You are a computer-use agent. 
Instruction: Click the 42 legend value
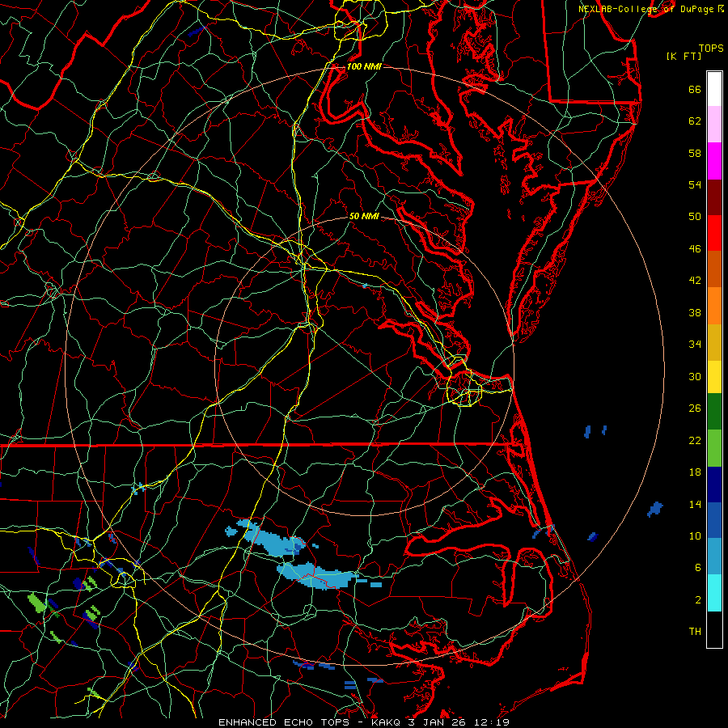(695, 281)
